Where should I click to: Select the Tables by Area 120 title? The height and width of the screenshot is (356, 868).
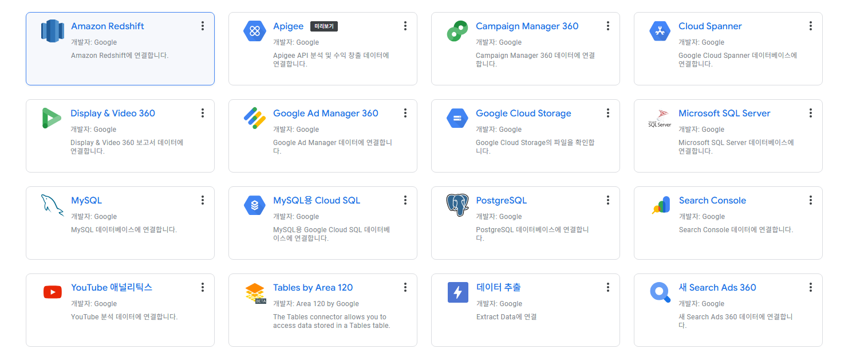point(313,288)
